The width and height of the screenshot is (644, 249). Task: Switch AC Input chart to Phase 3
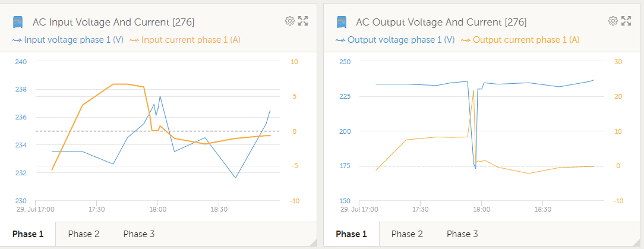pyautogui.click(x=139, y=234)
